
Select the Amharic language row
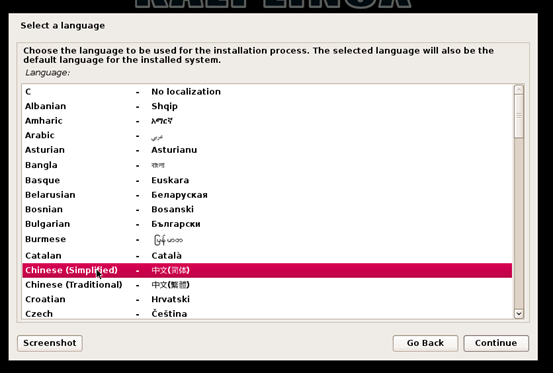coord(267,121)
